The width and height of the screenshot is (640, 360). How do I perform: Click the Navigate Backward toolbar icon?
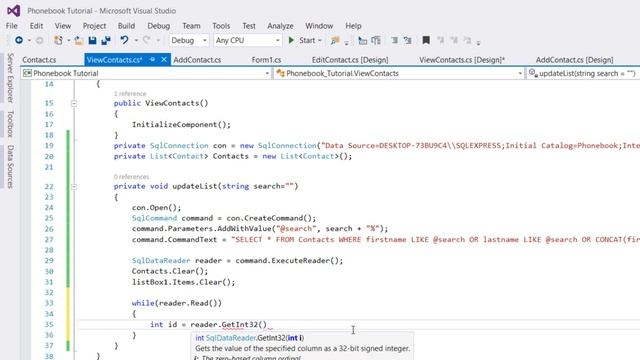click(x=19, y=40)
